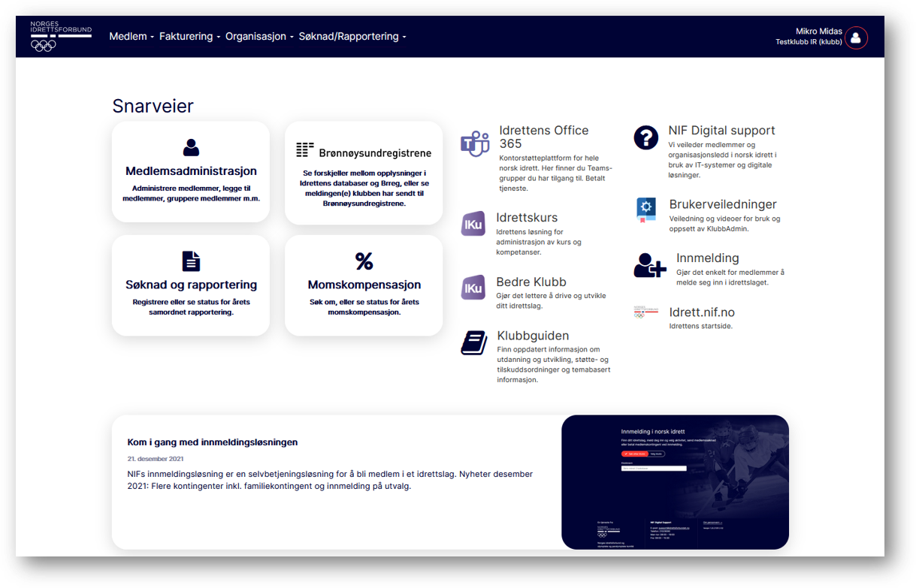This screenshot has width=916, height=588.
Task: Open article 'Kom i gang med innmeldingsløsningen'
Action: pos(213,442)
